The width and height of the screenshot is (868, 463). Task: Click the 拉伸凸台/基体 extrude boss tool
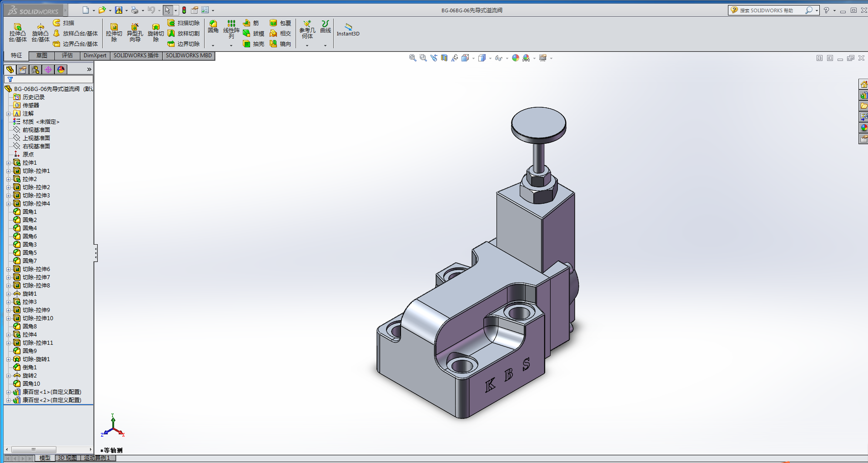tap(18, 33)
